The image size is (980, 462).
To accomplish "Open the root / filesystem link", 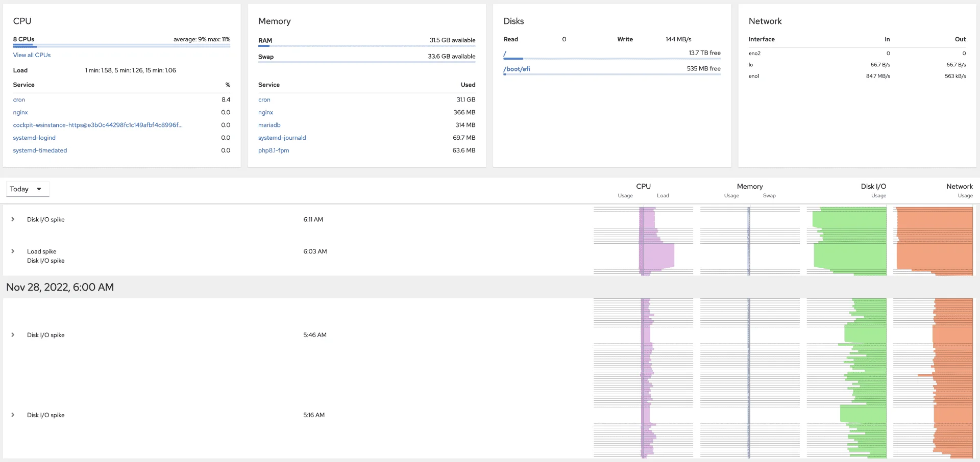I will click(x=505, y=54).
